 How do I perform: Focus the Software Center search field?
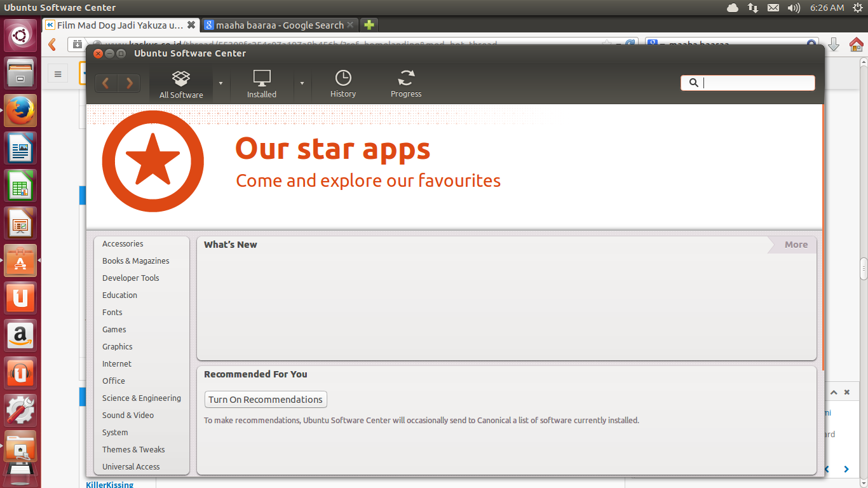748,83
